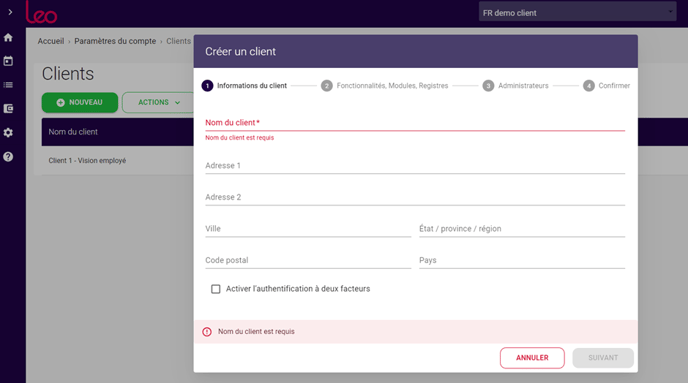Open the FR demo client dropdown
The height and width of the screenshot is (383, 688).
(577, 12)
